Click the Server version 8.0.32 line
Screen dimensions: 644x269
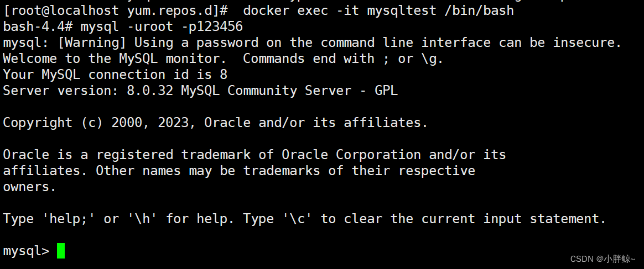200,91
